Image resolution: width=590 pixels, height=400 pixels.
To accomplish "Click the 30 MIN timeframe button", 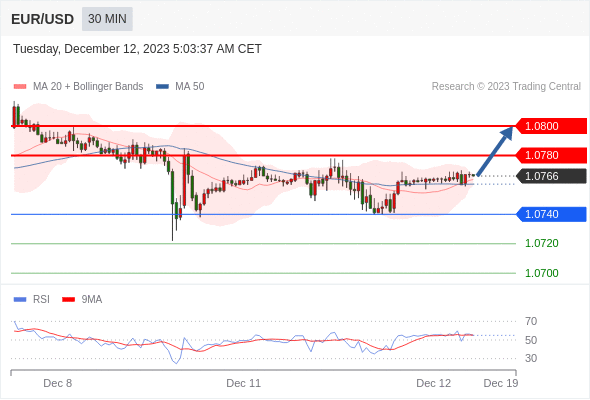I will pos(107,19).
